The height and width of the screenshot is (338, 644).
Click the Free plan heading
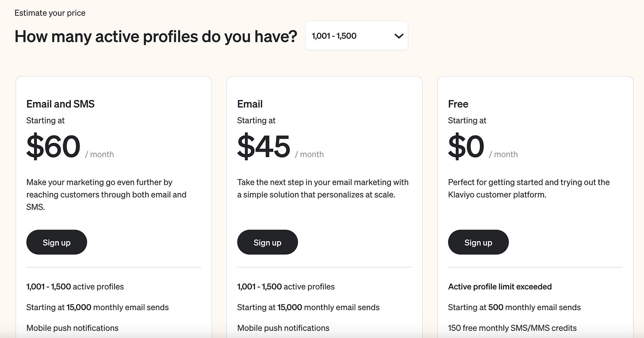[x=458, y=104]
